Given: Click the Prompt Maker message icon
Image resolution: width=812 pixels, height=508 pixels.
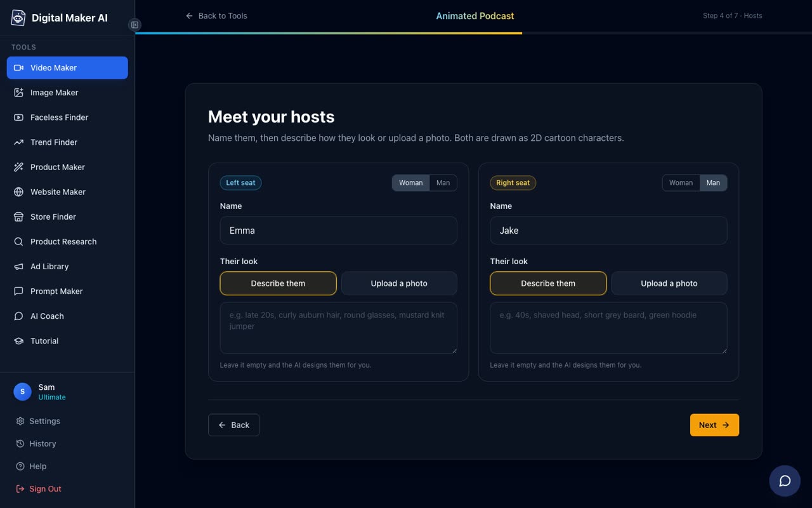Looking at the screenshot, I should [18, 291].
